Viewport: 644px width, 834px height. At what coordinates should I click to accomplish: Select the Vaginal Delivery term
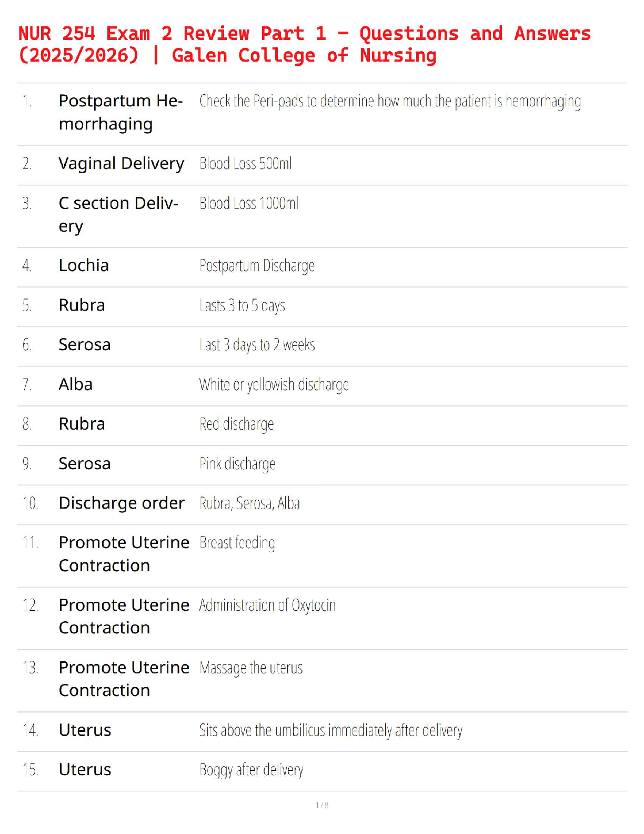tap(121, 164)
